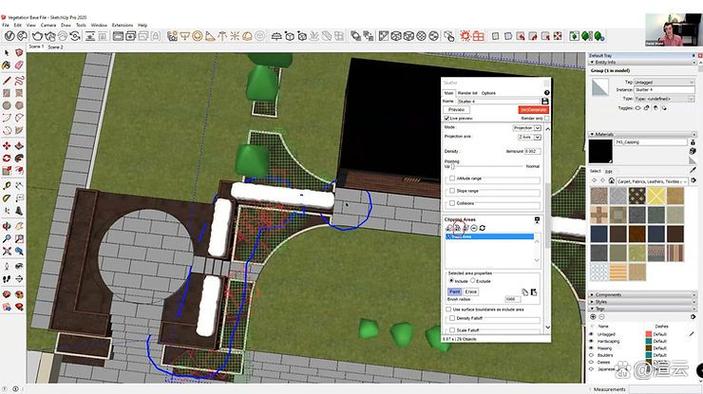Screen dimensions: 703x394
Task: Click the Instance name field in Entity Info
Action: pyautogui.click(x=664, y=90)
